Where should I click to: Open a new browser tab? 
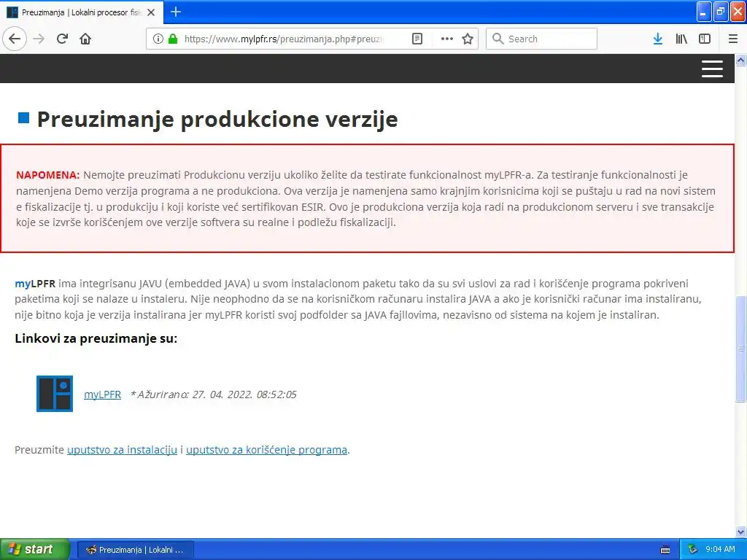pos(176,12)
